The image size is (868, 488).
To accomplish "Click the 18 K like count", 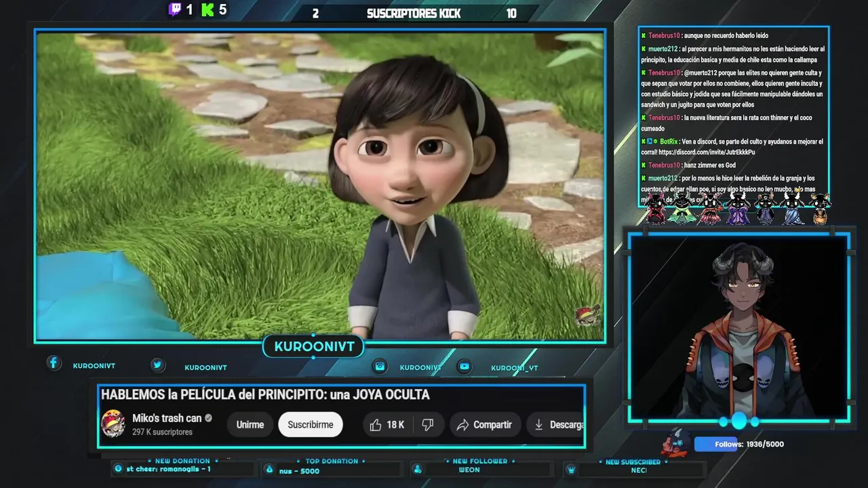I will [395, 425].
